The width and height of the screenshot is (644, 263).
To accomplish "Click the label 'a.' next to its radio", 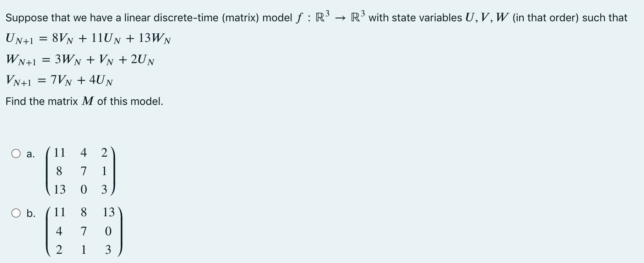I will pyautogui.click(x=30, y=153).
